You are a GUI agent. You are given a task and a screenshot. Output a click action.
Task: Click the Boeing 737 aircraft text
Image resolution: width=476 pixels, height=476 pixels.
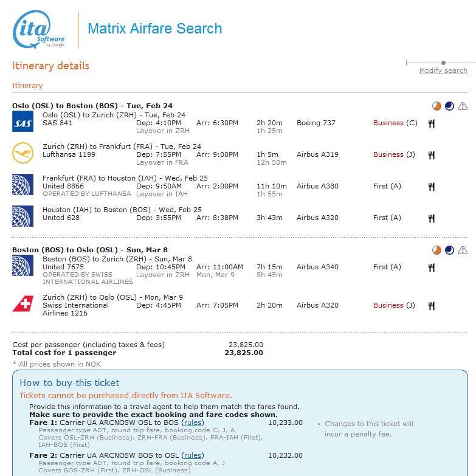point(316,123)
